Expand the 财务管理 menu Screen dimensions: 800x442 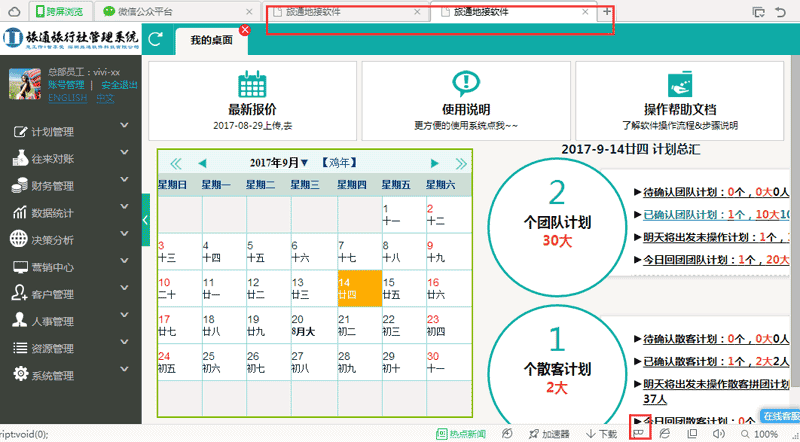[x=72, y=186]
